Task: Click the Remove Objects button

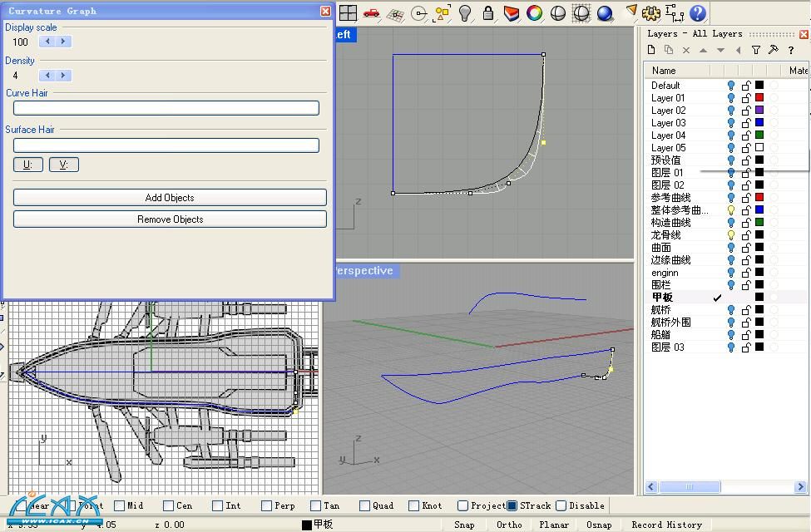Action: (x=170, y=219)
